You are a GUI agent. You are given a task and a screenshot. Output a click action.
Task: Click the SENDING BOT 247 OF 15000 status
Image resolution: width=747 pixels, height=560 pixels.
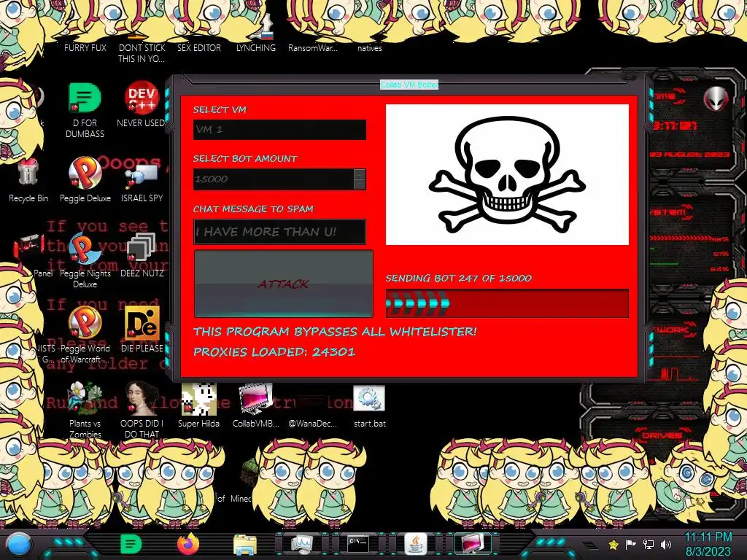(459, 278)
